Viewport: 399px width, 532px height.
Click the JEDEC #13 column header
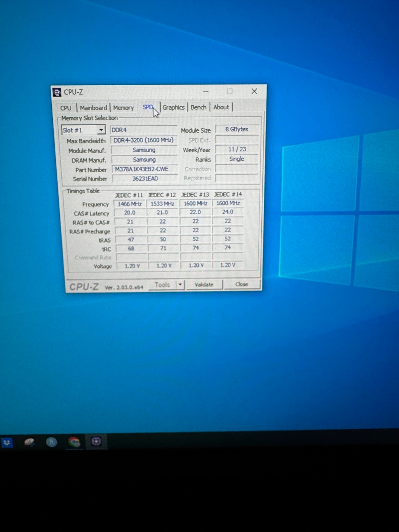(x=195, y=194)
